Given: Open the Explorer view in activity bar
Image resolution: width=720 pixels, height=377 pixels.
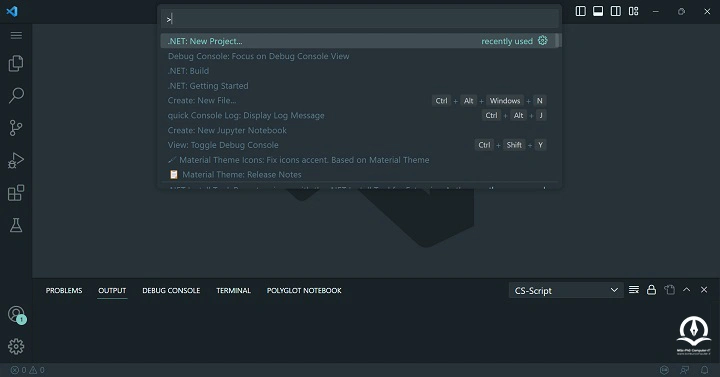Looking at the screenshot, I should [16, 63].
